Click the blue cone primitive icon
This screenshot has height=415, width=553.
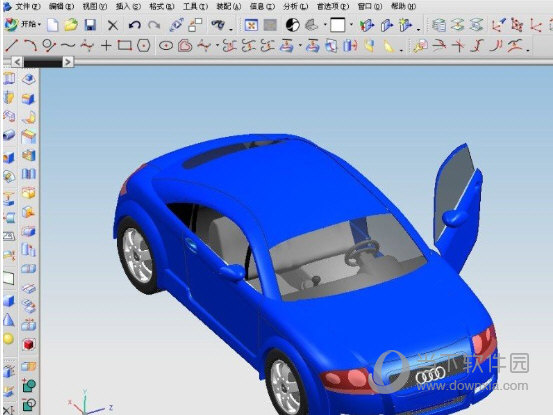[9, 320]
